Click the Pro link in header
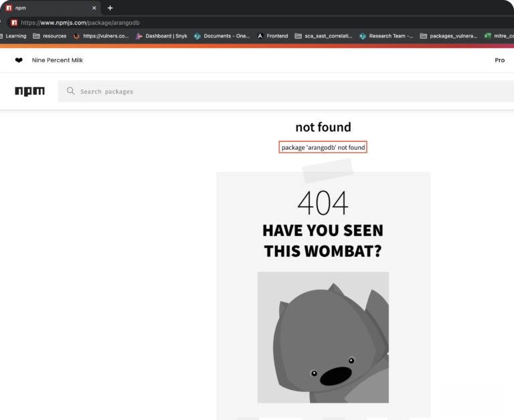This screenshot has width=514, height=420. [x=499, y=60]
